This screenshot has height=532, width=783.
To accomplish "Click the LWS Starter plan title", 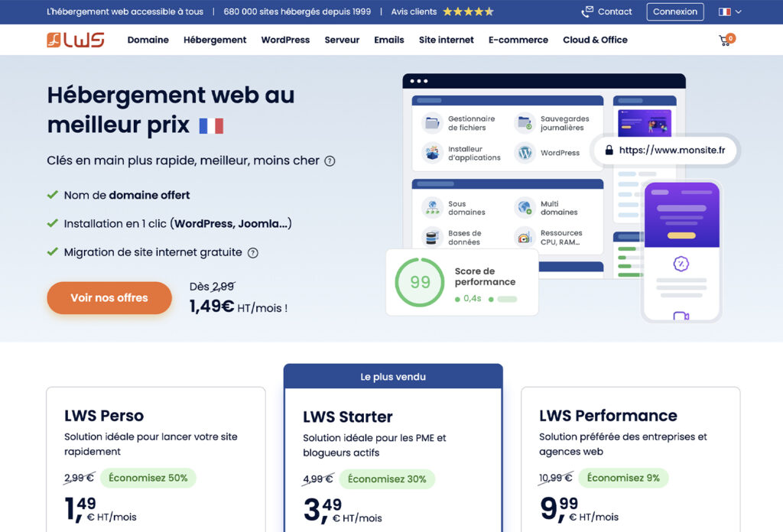I will 348,417.
